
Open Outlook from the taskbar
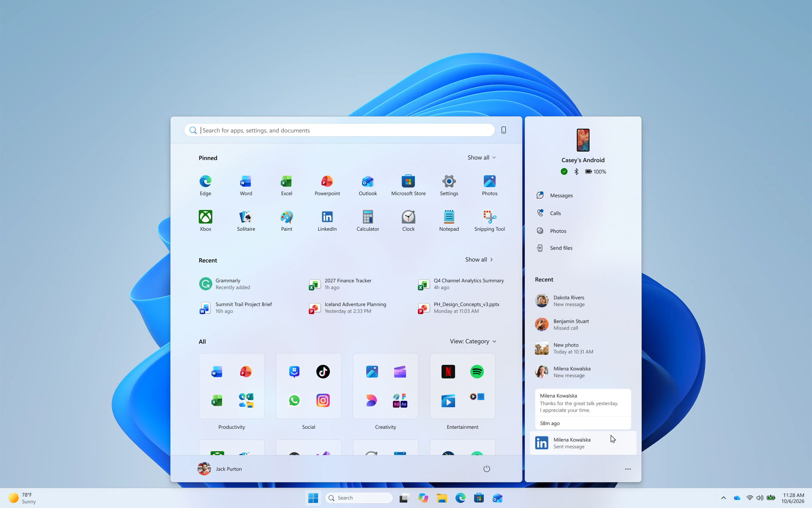[498, 498]
